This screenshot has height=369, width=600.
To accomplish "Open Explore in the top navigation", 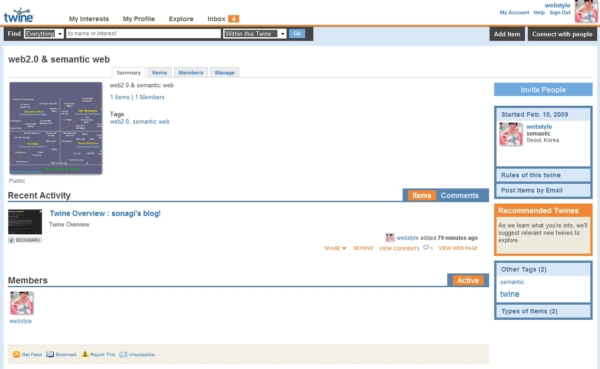I will click(181, 19).
